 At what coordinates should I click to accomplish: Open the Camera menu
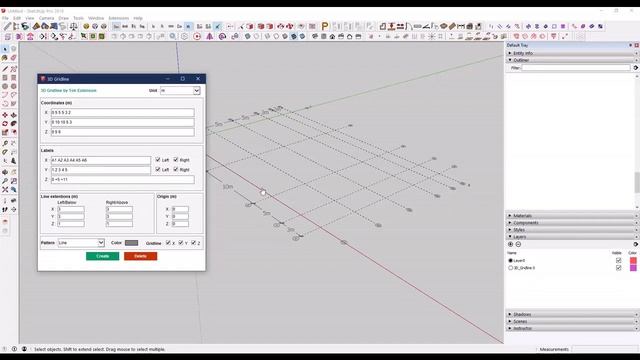(46, 18)
